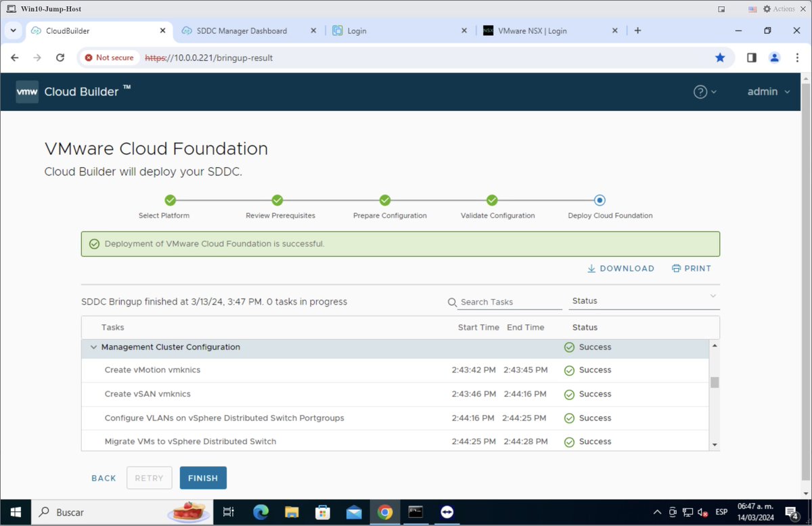The height and width of the screenshot is (526, 812).
Task: Click the task list scrollbar down arrow
Action: click(x=715, y=445)
